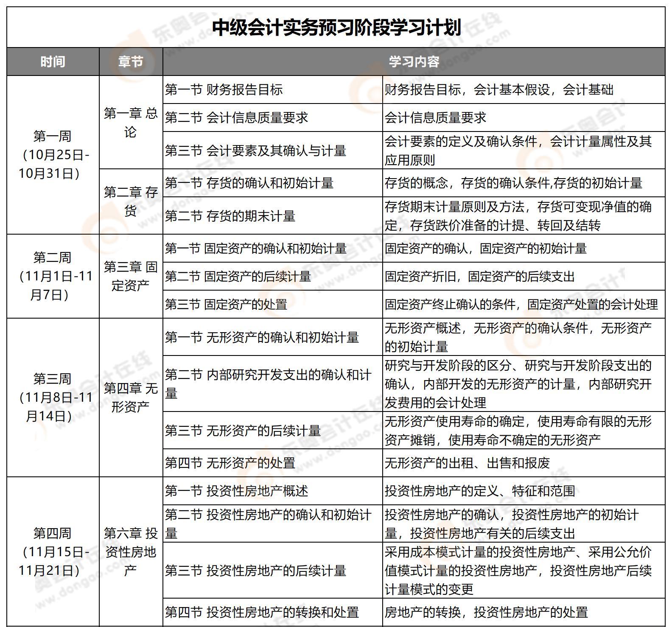This screenshot has height=627, width=672.
Task: Click the 第三节 固定资产的处置 cell
Action: pyautogui.click(x=226, y=304)
